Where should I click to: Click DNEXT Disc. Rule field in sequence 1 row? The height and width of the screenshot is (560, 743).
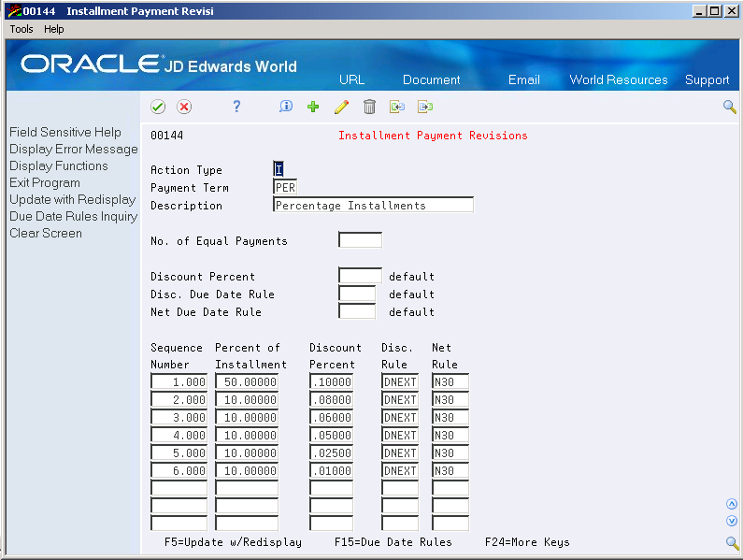point(400,381)
